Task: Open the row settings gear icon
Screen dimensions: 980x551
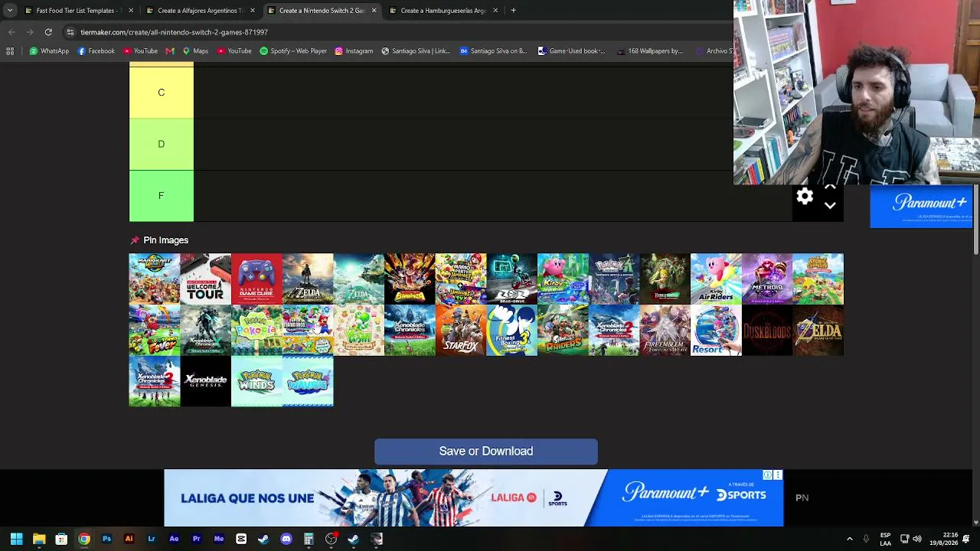Action: tap(805, 197)
